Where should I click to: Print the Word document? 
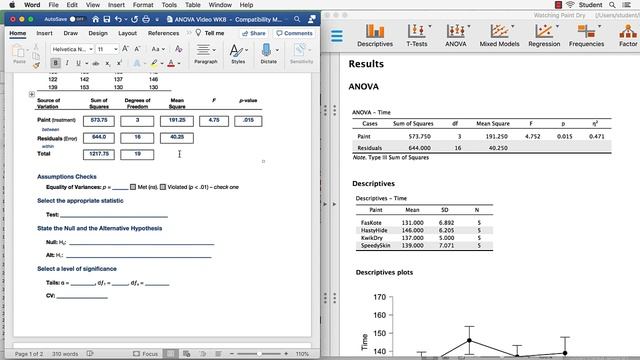(146, 19)
